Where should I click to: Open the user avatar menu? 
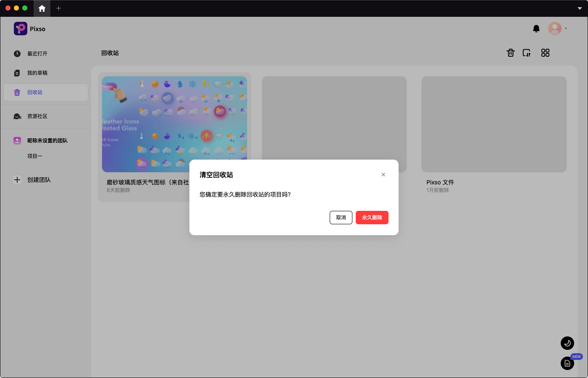(555, 29)
